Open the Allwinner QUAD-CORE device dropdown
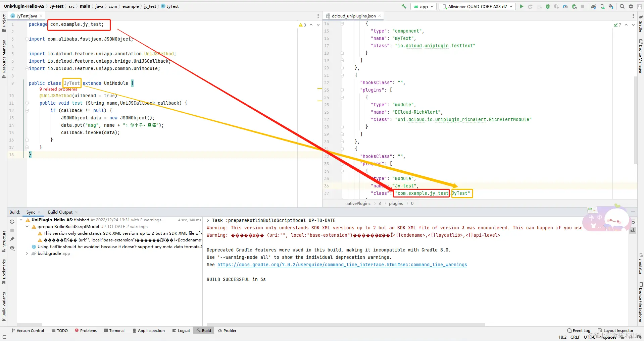 [477, 6]
